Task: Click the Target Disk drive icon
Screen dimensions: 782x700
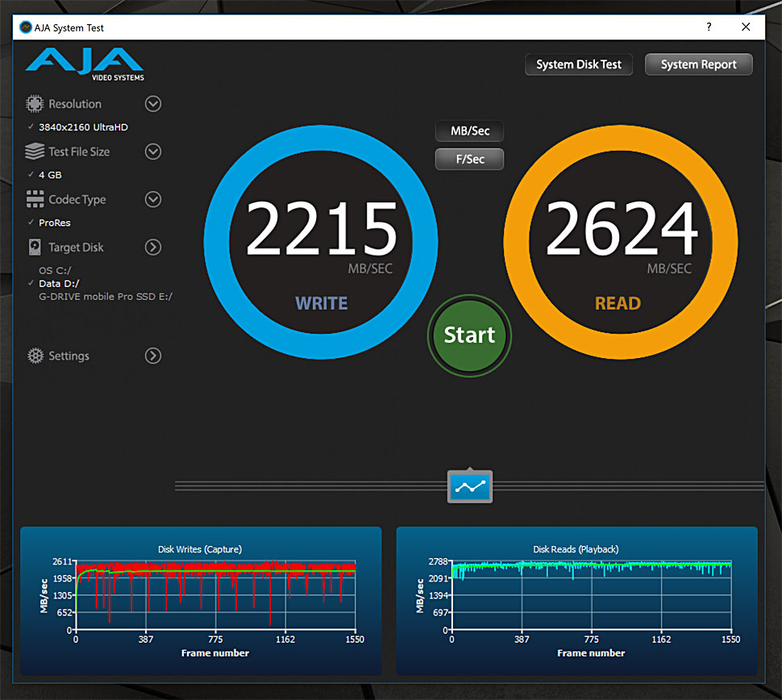Action: (x=35, y=247)
